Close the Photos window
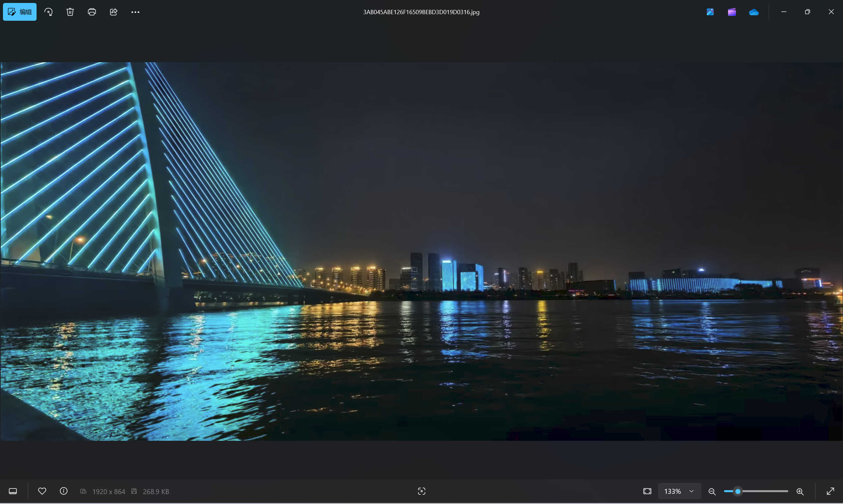 click(831, 12)
